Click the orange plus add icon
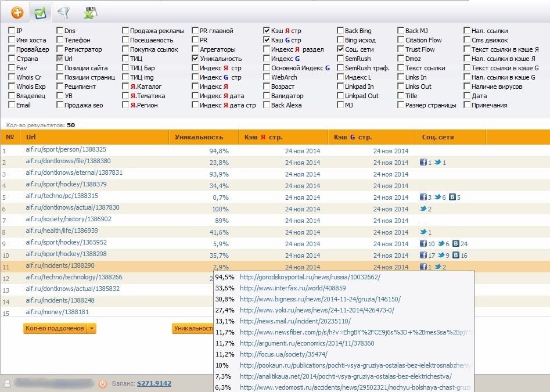This screenshot has height=392, width=550. point(17,12)
